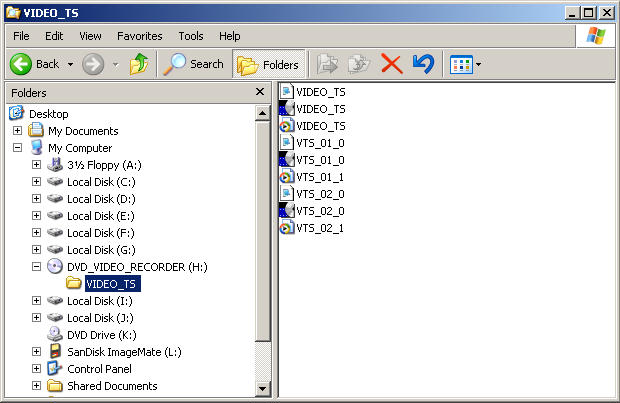Screen dimensions: 620x403
Task: Open the Tools menu
Action: (x=191, y=36)
